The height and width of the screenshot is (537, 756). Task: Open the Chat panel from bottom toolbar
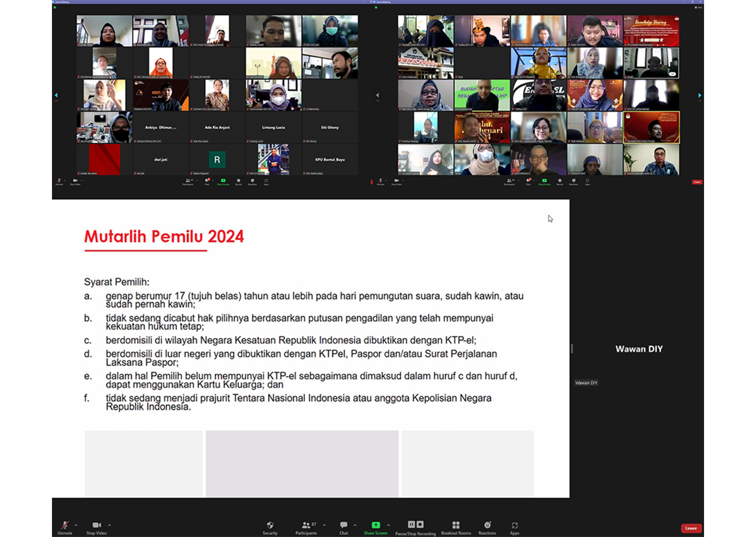[343, 526]
